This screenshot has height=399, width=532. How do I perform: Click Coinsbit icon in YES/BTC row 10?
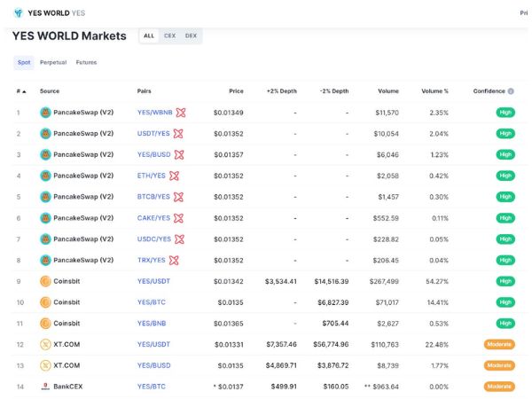45,302
